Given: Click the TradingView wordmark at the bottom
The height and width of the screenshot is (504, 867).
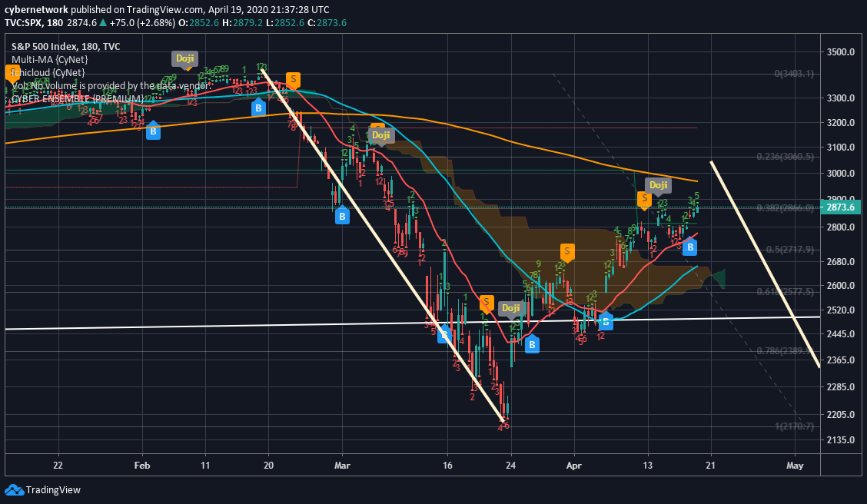Looking at the screenshot, I should [x=53, y=489].
